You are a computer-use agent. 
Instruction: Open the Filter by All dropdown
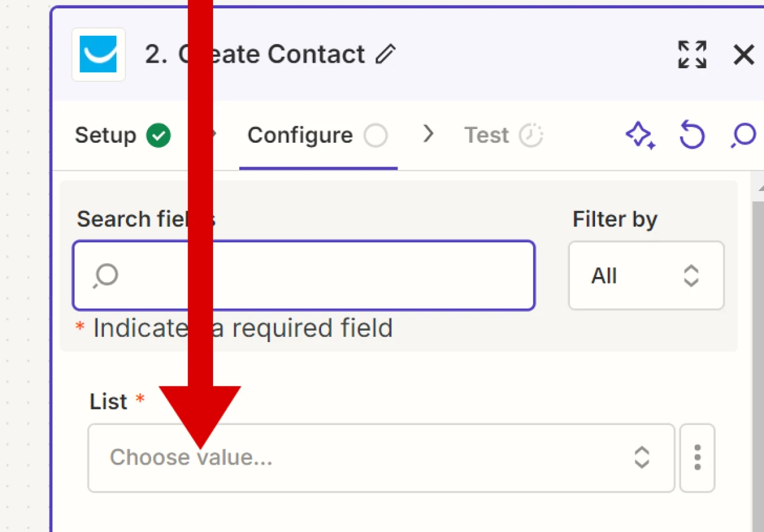(646, 276)
